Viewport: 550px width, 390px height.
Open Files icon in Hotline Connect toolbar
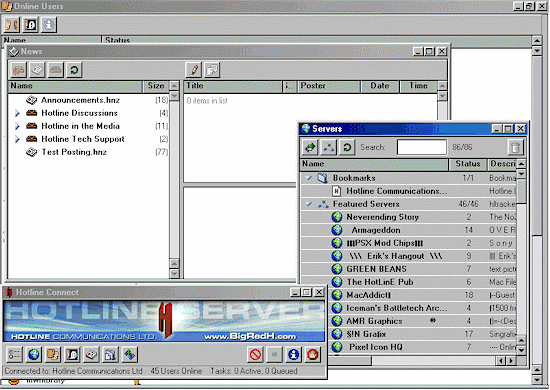tap(110, 355)
